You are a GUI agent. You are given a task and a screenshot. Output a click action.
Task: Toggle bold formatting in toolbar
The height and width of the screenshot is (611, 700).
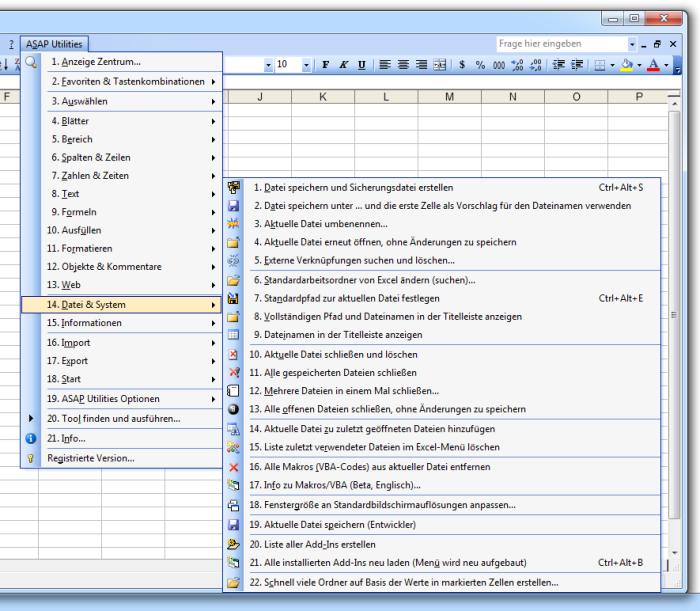pyautogui.click(x=325, y=65)
